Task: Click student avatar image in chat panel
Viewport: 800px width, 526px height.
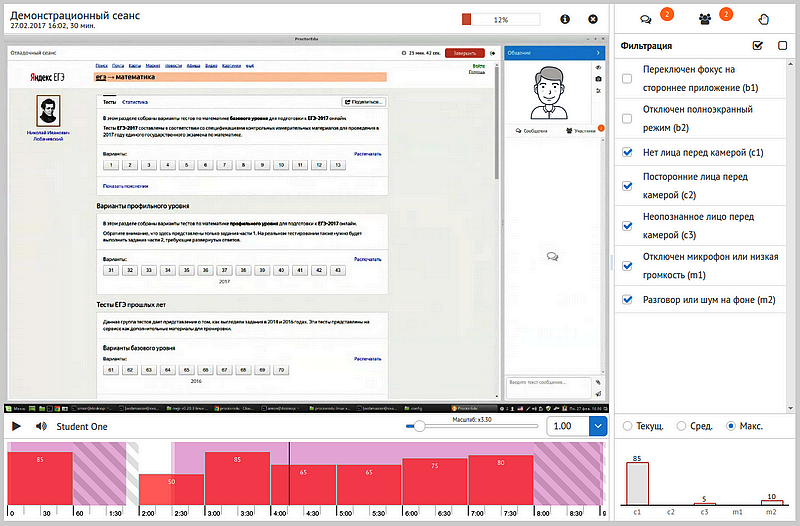Action: pyautogui.click(x=548, y=92)
